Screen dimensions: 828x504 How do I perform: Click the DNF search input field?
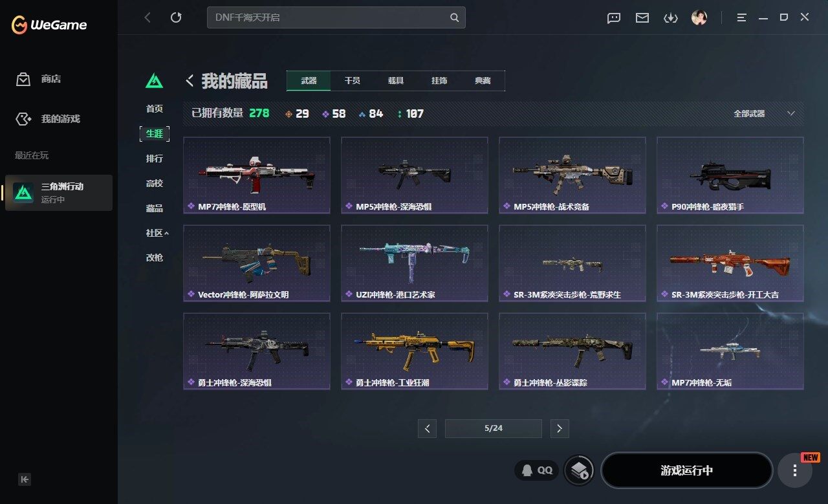click(x=330, y=17)
